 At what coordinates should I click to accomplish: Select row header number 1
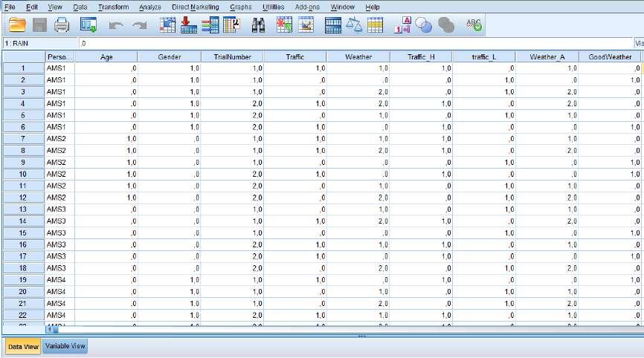point(23,68)
